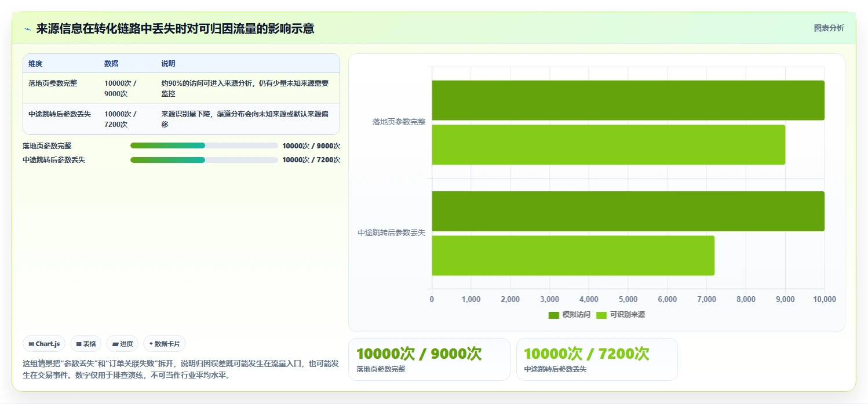868x404 pixels.
Task: Click the dark green 模拟访问 legend swatch
Action: [554, 315]
